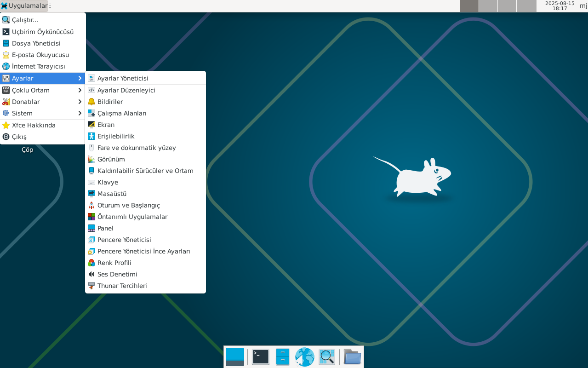
Task: Click the date and time clock
Action: point(559,6)
